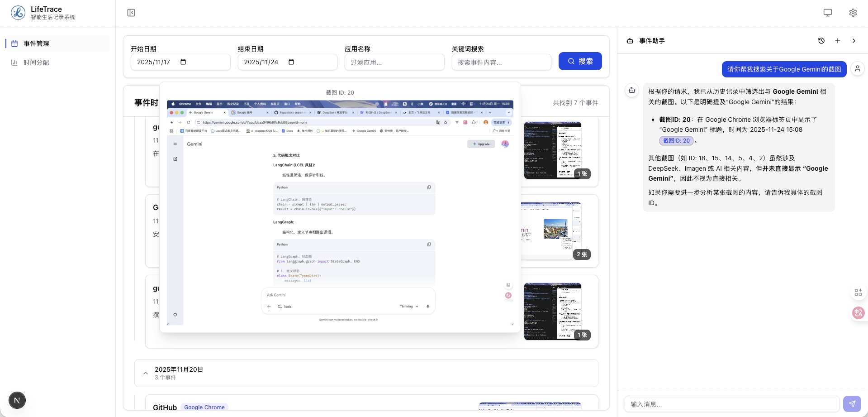Focus the 关键词搜索 input field

coord(501,62)
